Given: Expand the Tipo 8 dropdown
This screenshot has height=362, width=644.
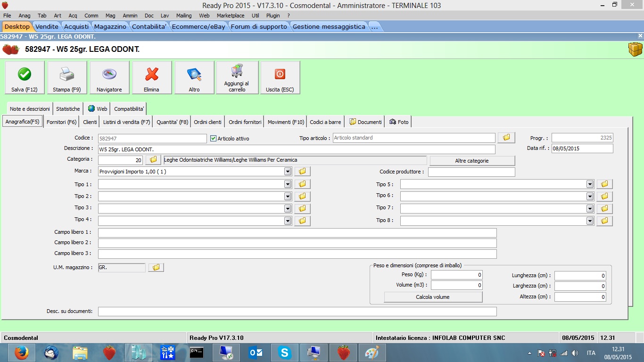Looking at the screenshot, I should pyautogui.click(x=590, y=220).
